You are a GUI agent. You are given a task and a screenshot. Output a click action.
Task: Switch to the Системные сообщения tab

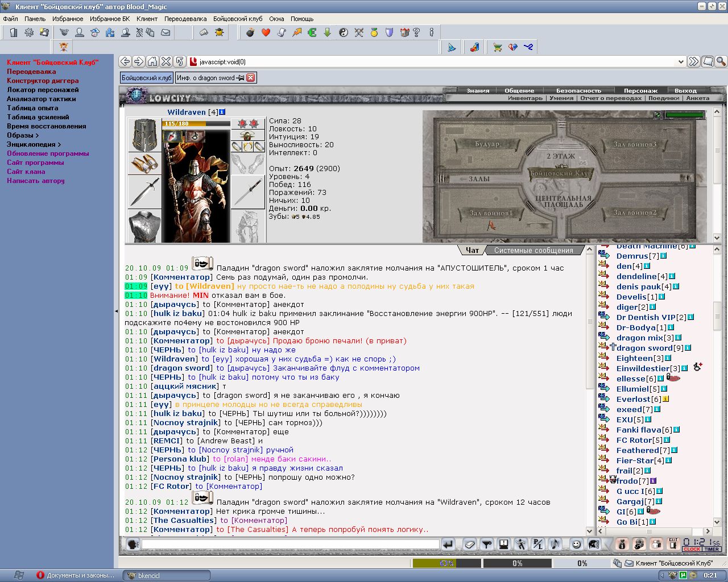[x=533, y=250]
